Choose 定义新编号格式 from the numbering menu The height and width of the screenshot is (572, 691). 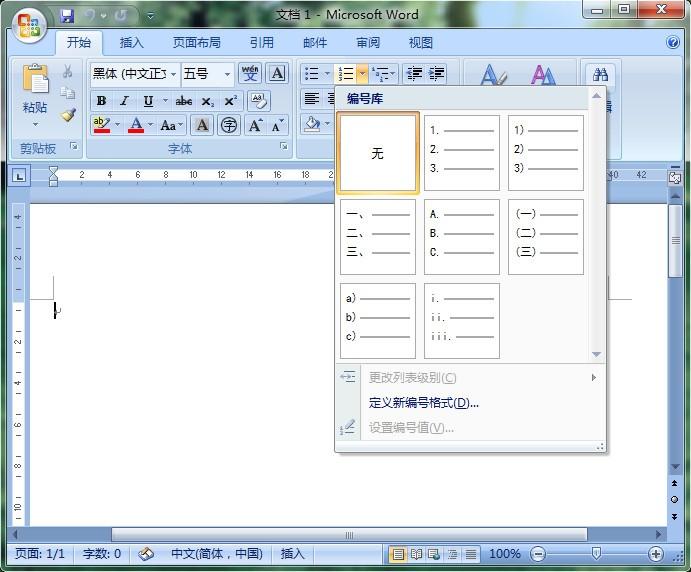(x=423, y=403)
